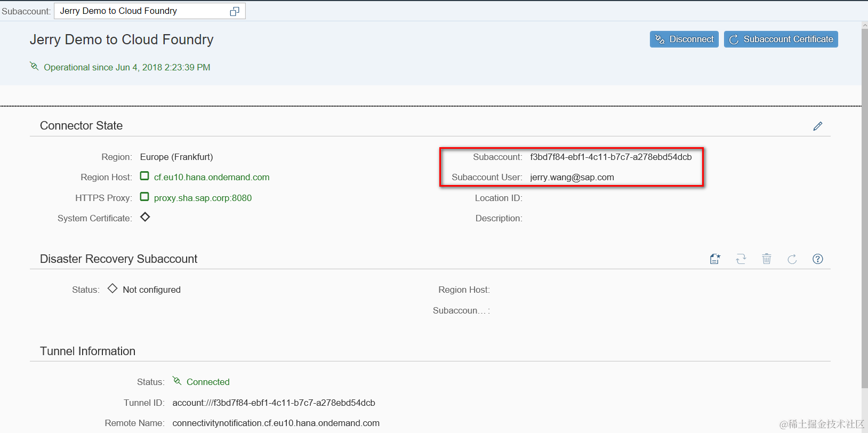868x433 pixels.
Task: Click the Disaster Recovery refresh icon
Action: point(792,259)
